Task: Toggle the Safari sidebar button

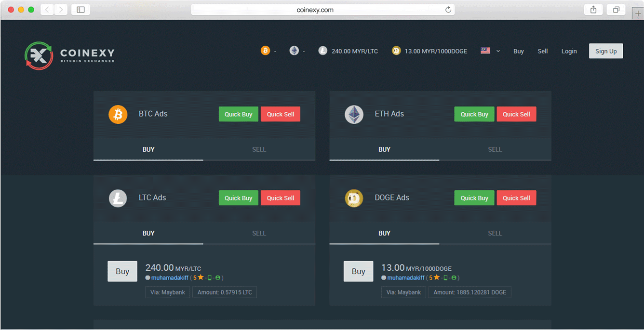Action: pos(80,10)
